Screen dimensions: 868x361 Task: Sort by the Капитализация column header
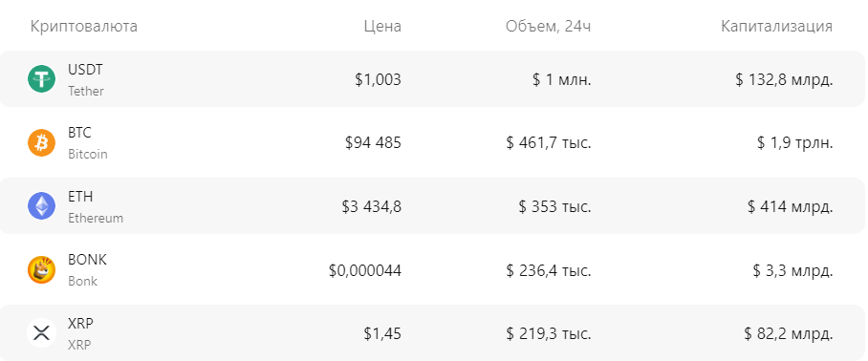[x=776, y=27]
